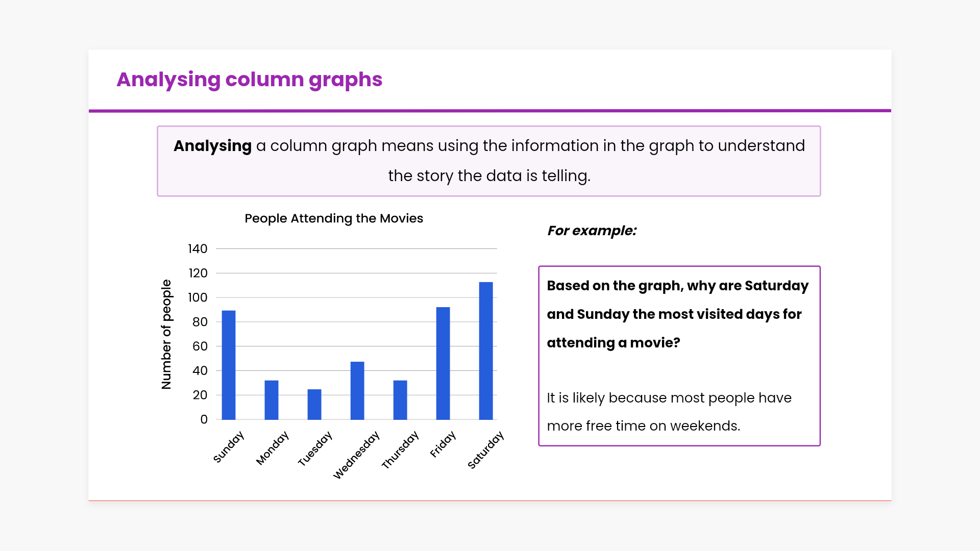Image resolution: width=980 pixels, height=551 pixels.
Task: Click the "Wednesday" x-axis label
Action: [356, 455]
